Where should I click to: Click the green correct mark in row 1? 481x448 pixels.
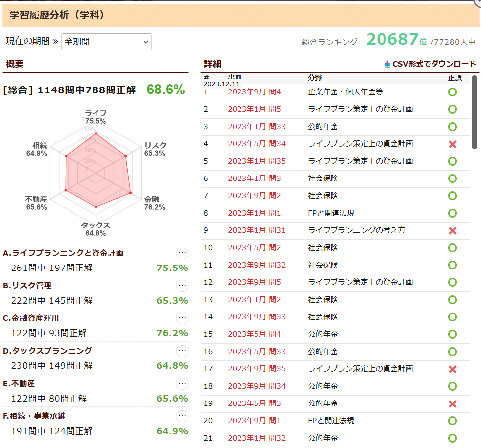point(452,92)
